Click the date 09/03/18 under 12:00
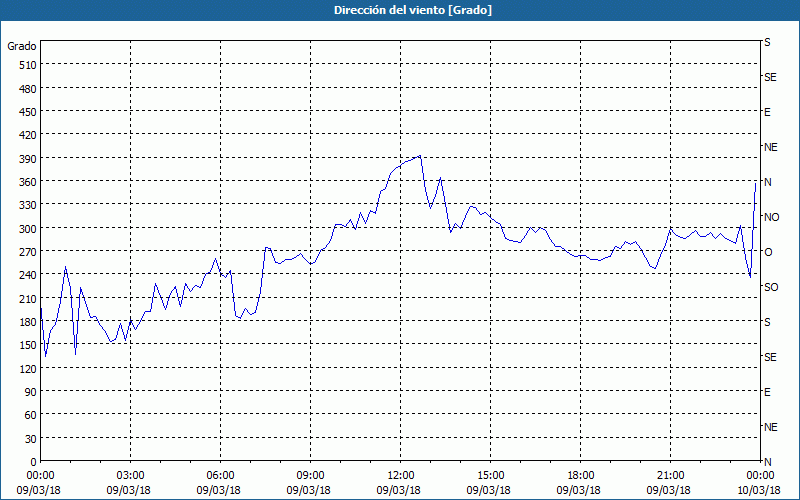 click(x=398, y=490)
